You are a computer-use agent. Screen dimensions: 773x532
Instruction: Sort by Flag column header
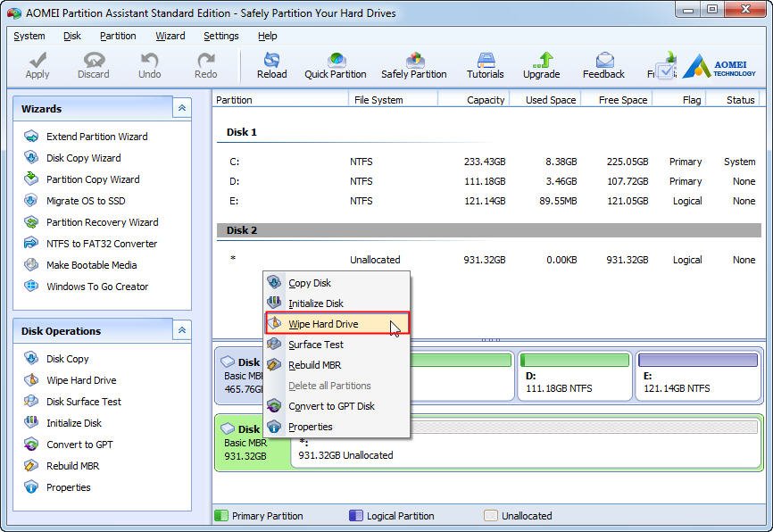pyautogui.click(x=679, y=100)
